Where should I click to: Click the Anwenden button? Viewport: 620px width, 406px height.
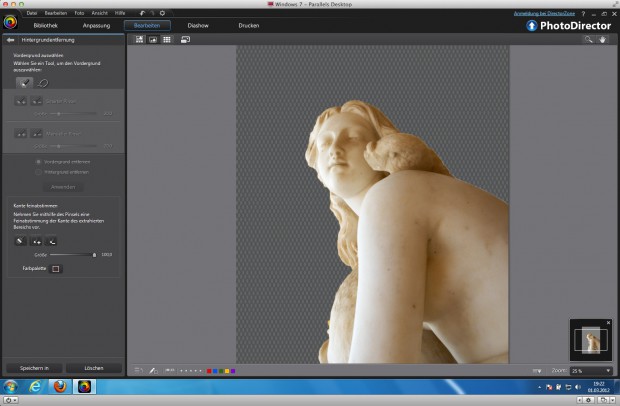63,187
